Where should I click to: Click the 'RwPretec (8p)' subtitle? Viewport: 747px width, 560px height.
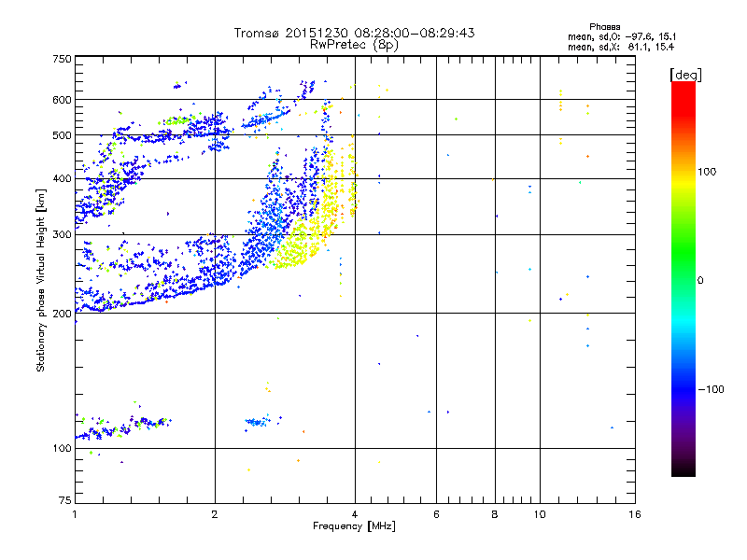[x=354, y=45]
